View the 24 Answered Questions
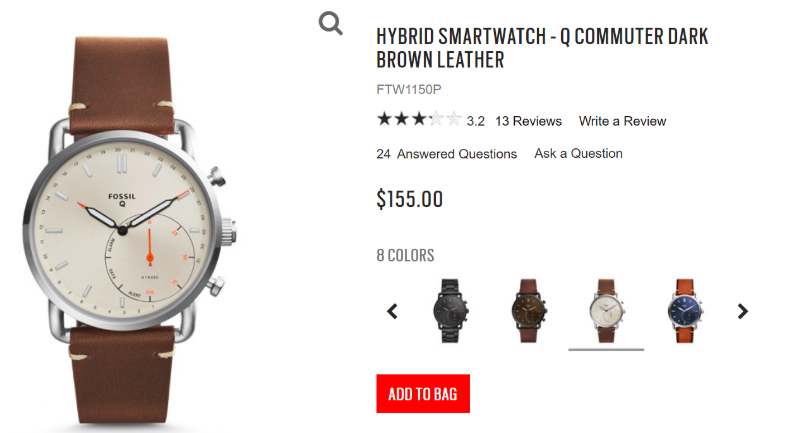The image size is (787, 433). 447,154
